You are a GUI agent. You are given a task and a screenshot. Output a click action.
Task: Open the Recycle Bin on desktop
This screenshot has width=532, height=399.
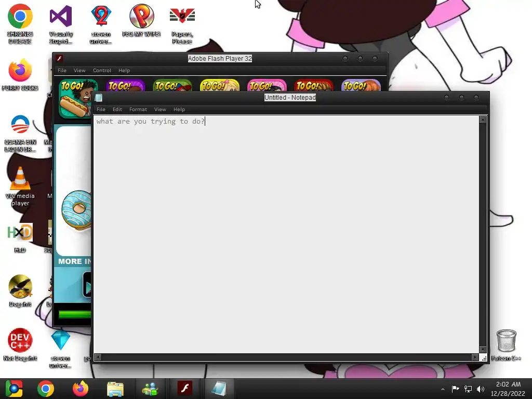[506, 344]
